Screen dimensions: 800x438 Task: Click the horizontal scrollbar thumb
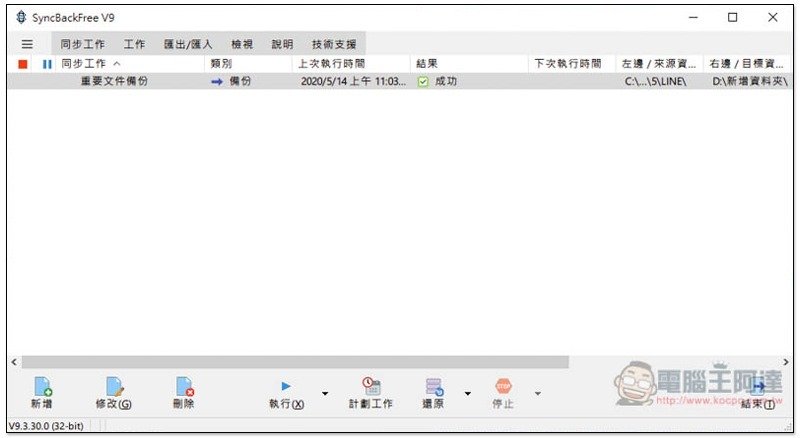point(295,362)
